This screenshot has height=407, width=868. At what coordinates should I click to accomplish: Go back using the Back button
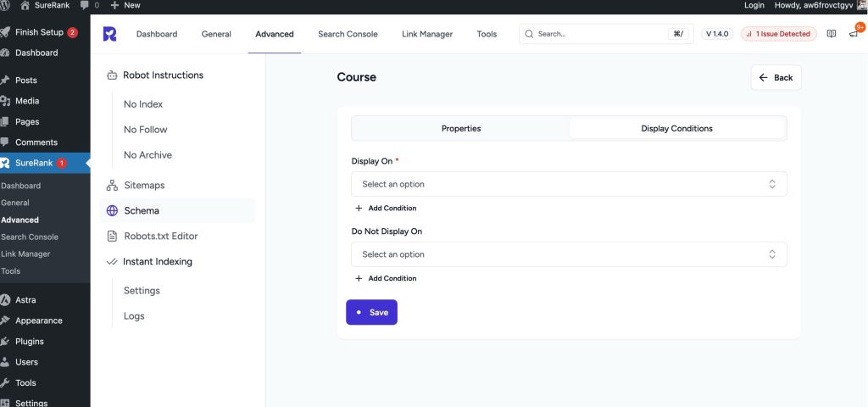[x=776, y=77]
